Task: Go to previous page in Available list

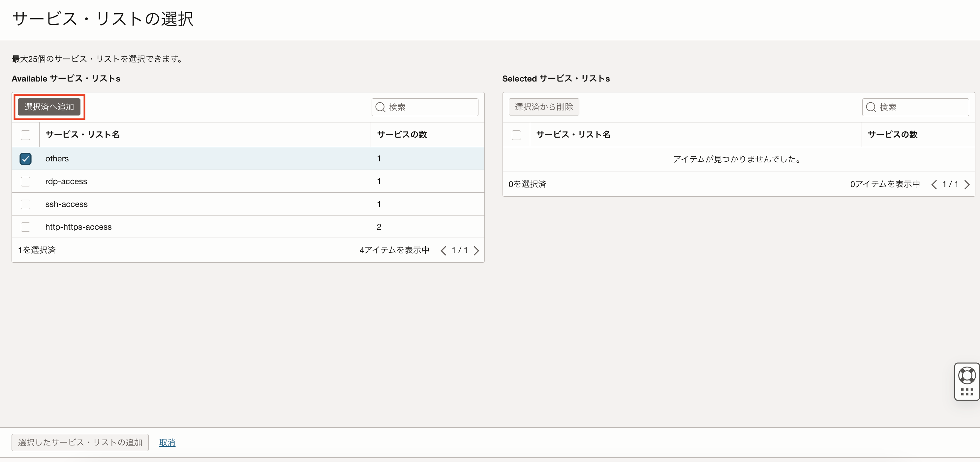Action: (443, 250)
